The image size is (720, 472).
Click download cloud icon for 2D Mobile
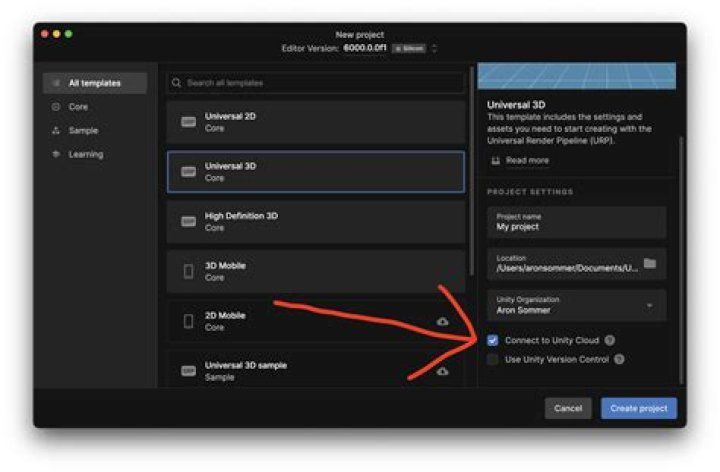(442, 321)
